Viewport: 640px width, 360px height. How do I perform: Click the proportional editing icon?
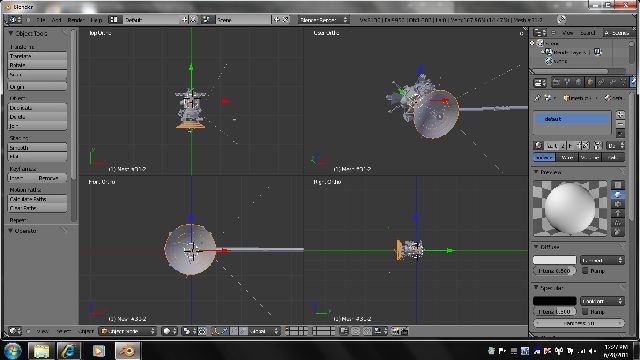point(356,331)
